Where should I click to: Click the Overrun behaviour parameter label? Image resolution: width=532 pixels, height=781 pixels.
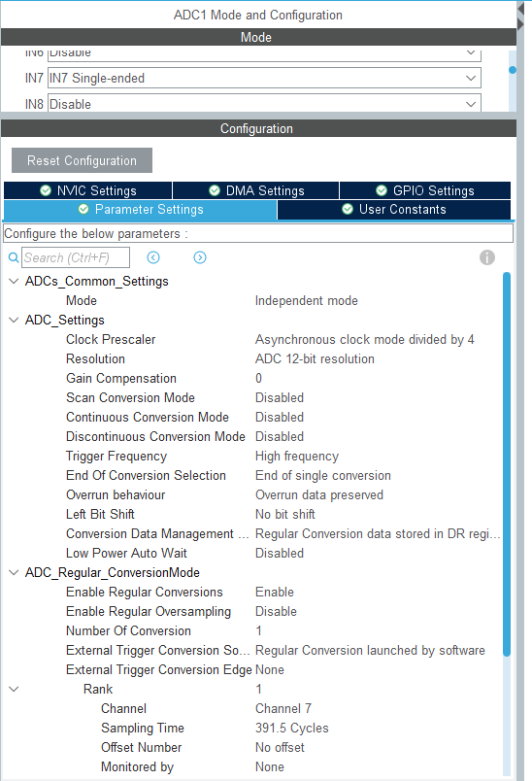[x=116, y=495]
